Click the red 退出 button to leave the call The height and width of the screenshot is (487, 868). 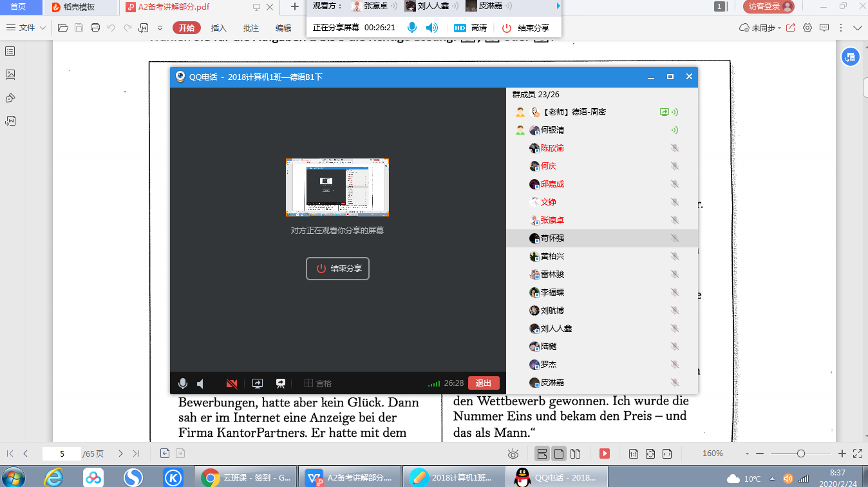[484, 383]
